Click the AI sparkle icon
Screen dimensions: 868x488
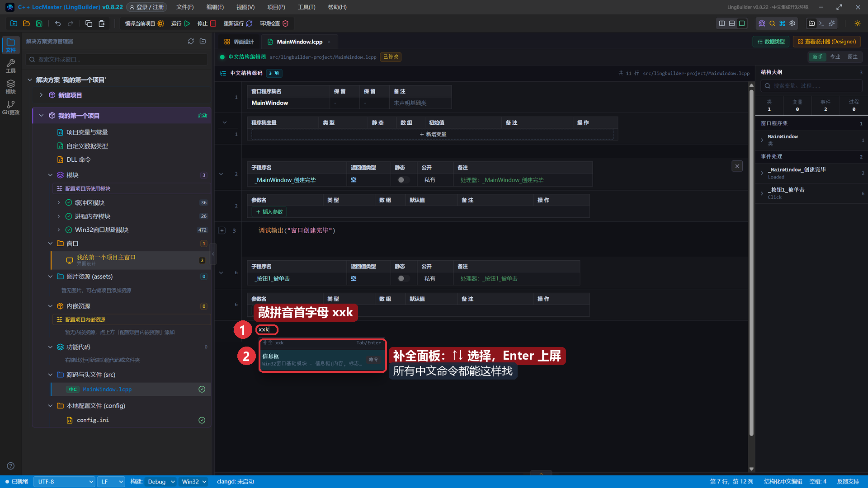pos(832,23)
